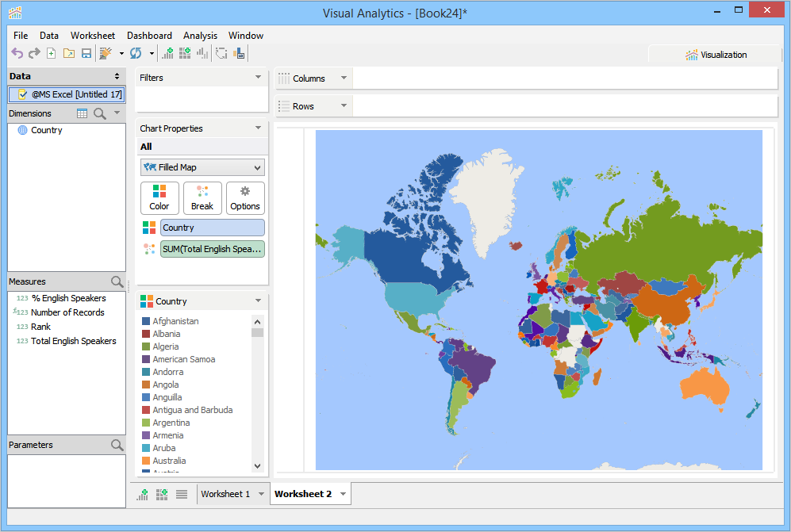
Task: Click new dashboard icon in bottom bar
Action: 162,495
